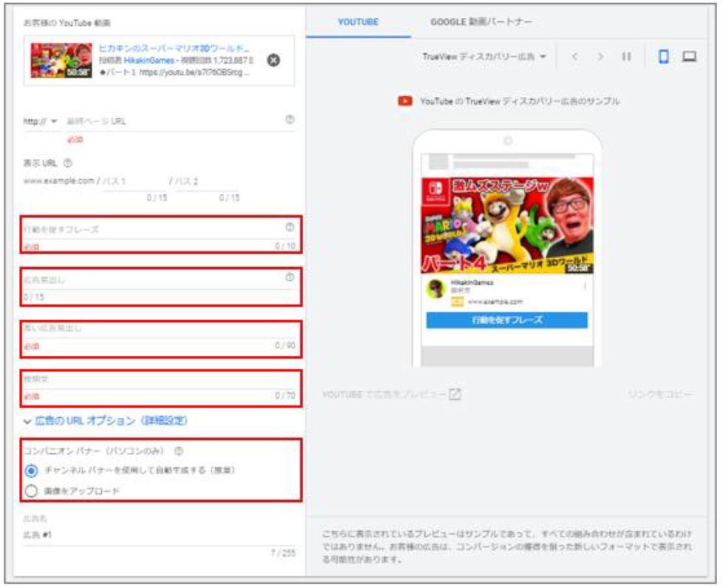Show next ad preview with right arrow
Image resolution: width=723 pixels, height=588 pixels.
600,57
